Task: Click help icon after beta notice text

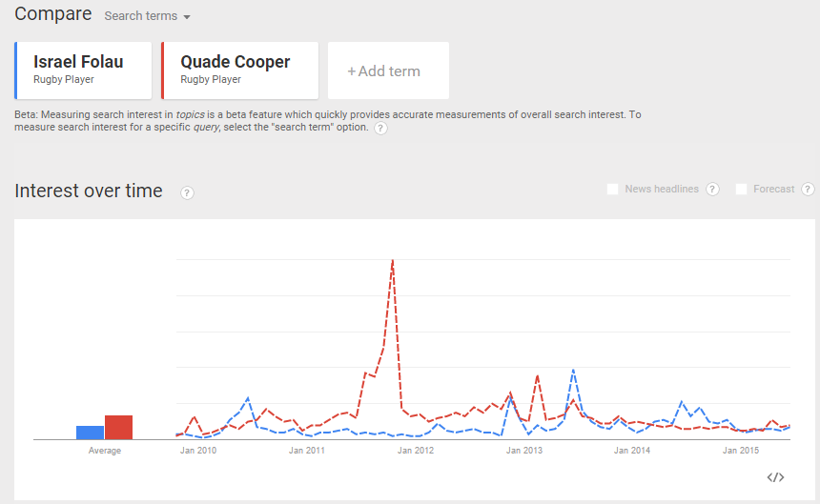Action: tap(380, 128)
